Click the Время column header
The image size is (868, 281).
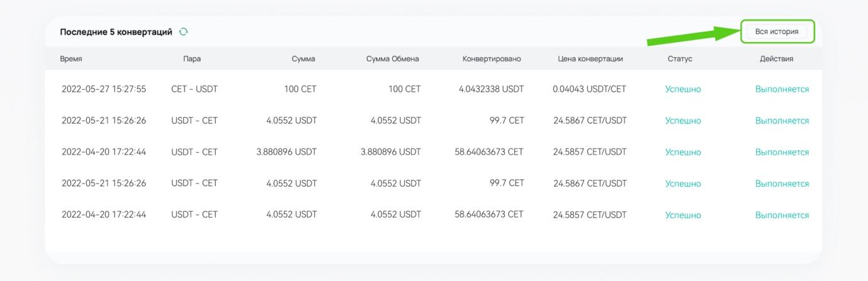coord(71,58)
